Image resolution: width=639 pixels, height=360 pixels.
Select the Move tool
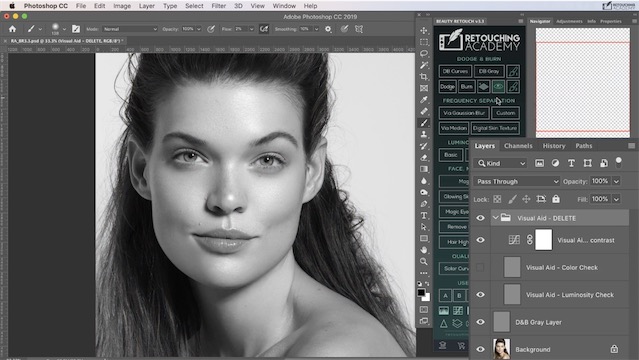click(x=424, y=31)
